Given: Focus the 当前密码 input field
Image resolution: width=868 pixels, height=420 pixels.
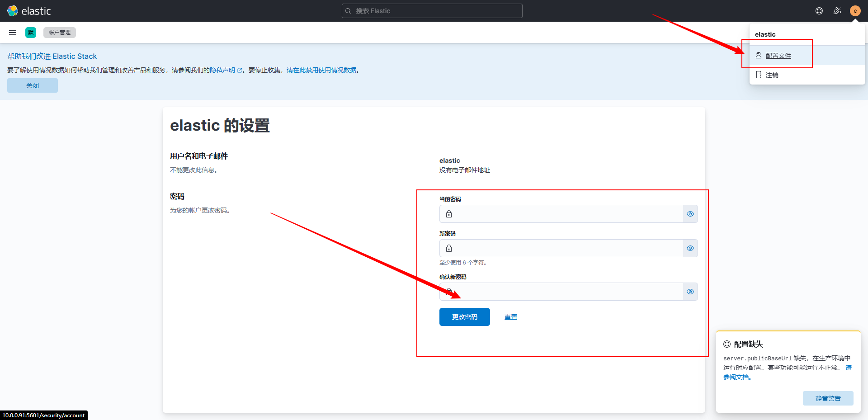Looking at the screenshot, I should [561, 214].
